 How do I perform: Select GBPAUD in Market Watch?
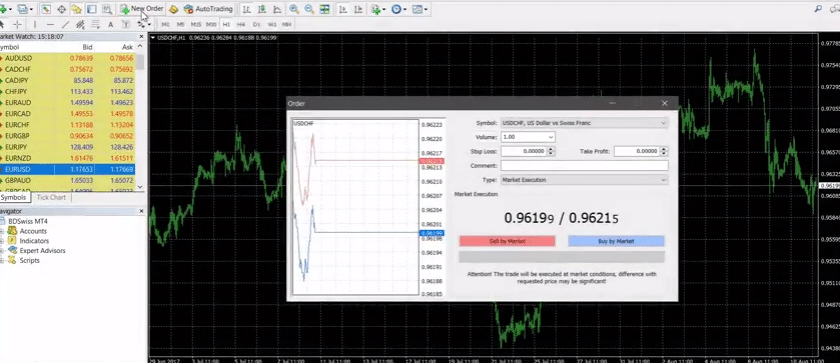coord(68,180)
